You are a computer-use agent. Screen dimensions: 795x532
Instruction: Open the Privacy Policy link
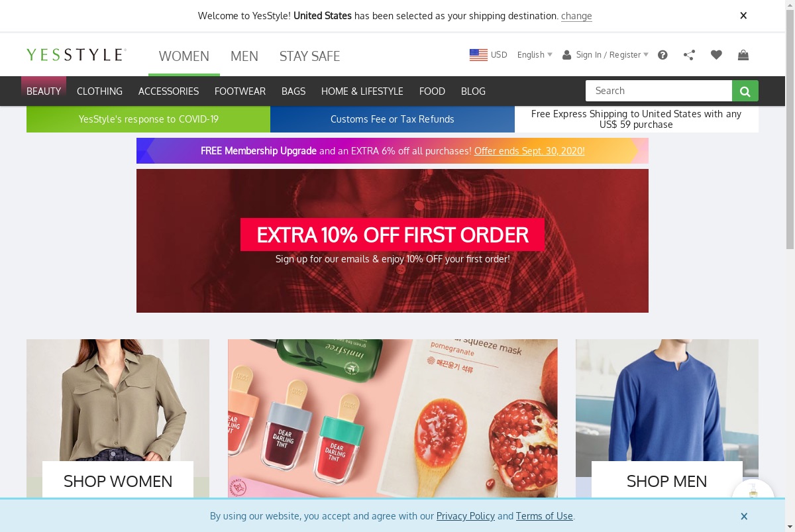point(466,516)
